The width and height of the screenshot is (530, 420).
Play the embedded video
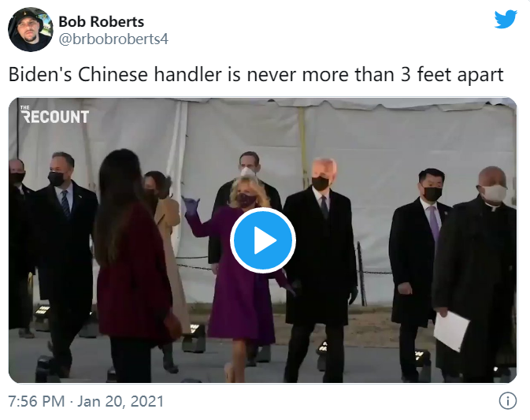click(262, 240)
